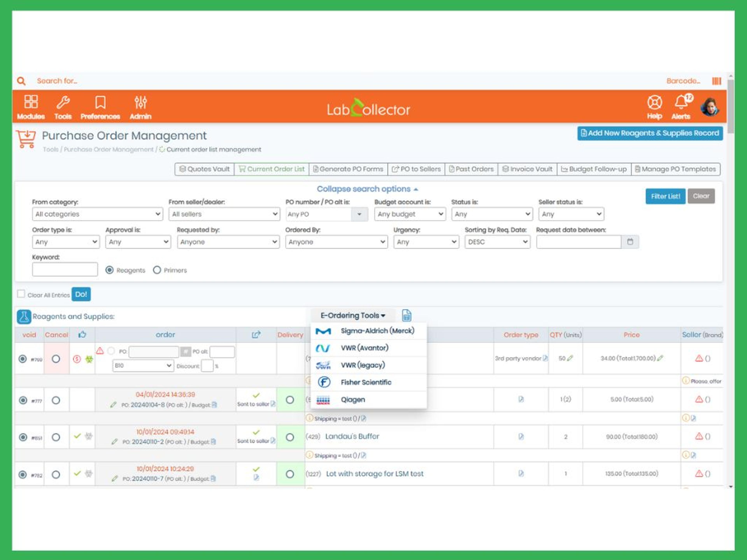Click the barcode scanner icon
747x560 pixels.
tap(716, 81)
